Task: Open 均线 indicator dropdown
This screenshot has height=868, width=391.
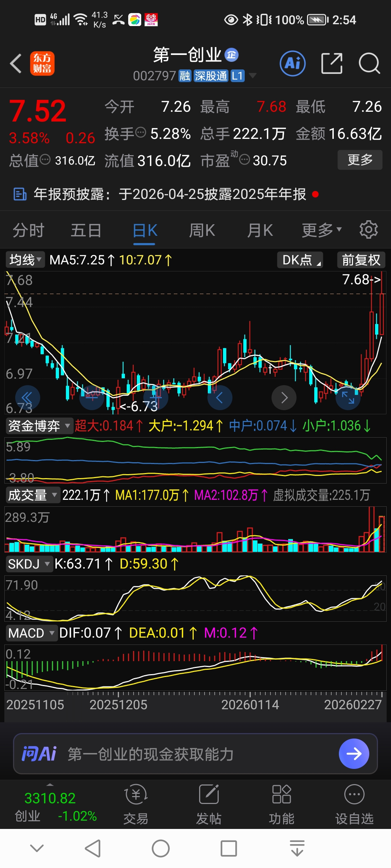Action: tap(25, 260)
